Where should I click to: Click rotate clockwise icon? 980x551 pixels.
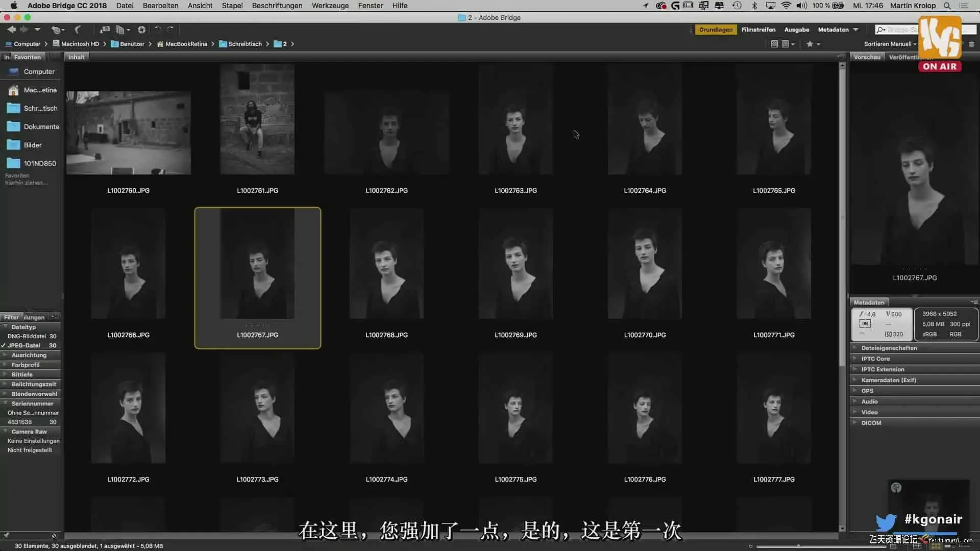pos(171,30)
